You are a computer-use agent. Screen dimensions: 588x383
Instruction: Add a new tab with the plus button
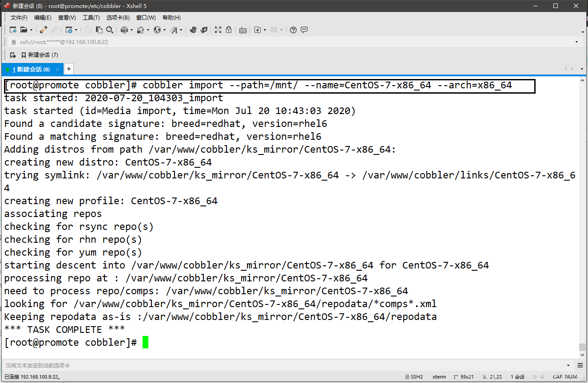[x=69, y=69]
